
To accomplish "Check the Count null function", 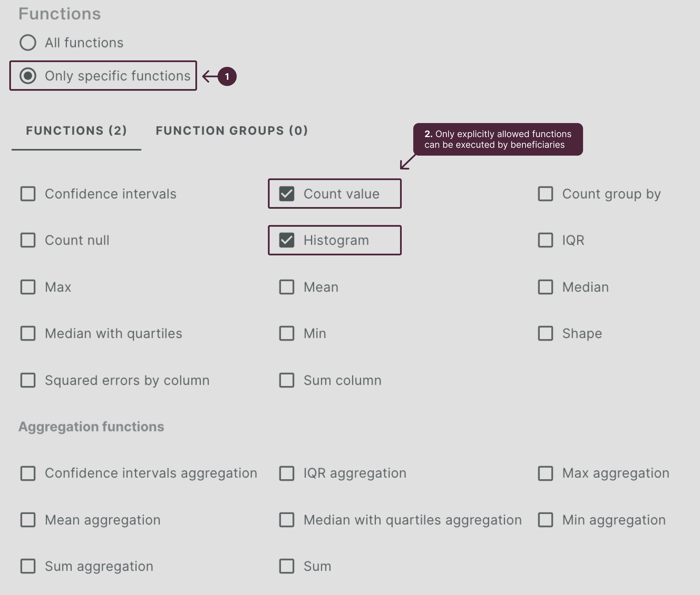I will (28, 240).
